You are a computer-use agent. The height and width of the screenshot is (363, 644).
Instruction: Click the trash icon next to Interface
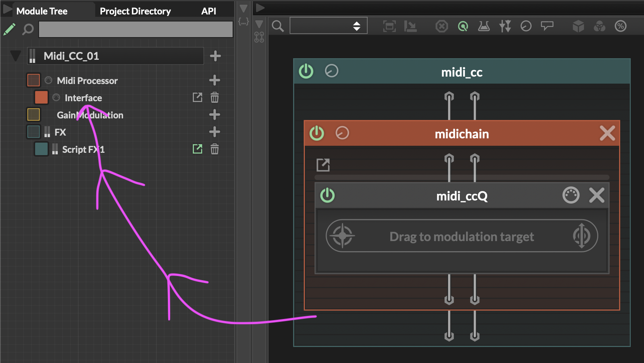214,97
